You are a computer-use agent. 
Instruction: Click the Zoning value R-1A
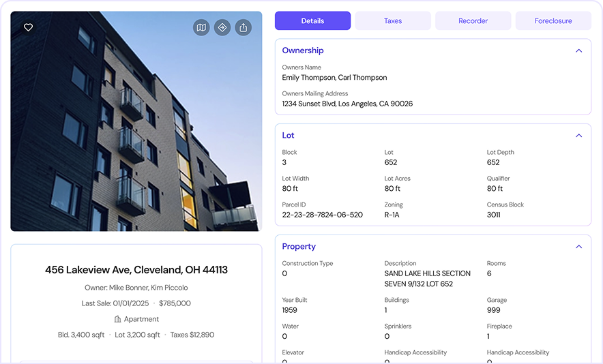(392, 215)
